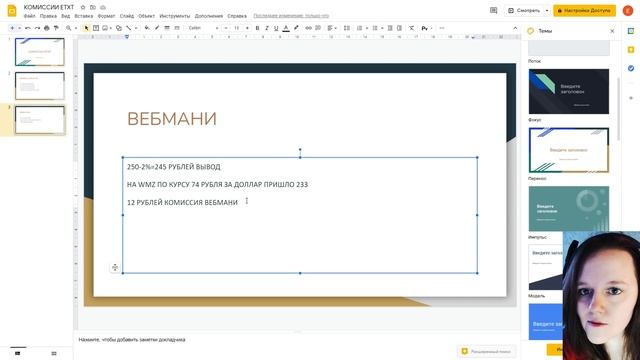Open the Line tool dropdown arrow
This screenshot has width=640, height=360.
pos(136,28)
